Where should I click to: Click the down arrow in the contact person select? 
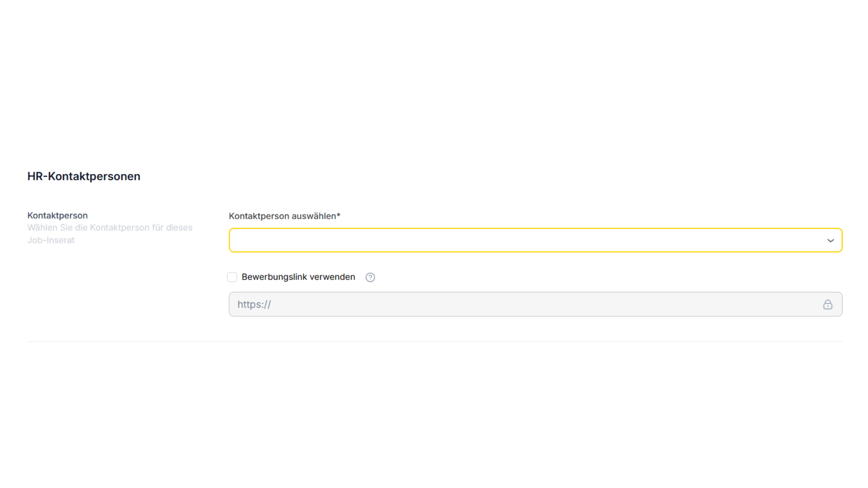tap(830, 240)
